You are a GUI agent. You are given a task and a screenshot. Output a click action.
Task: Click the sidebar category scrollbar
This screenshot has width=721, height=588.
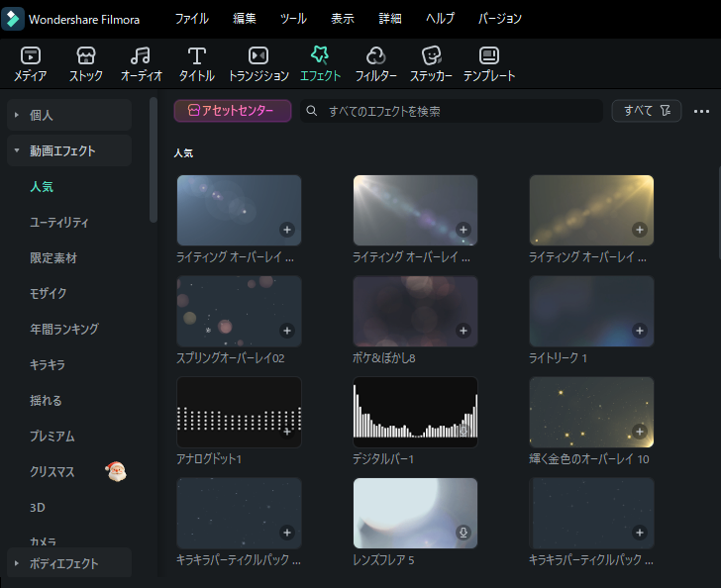(154, 159)
